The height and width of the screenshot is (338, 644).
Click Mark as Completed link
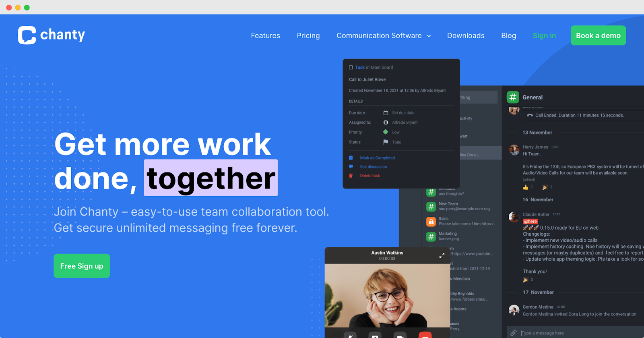tap(378, 158)
